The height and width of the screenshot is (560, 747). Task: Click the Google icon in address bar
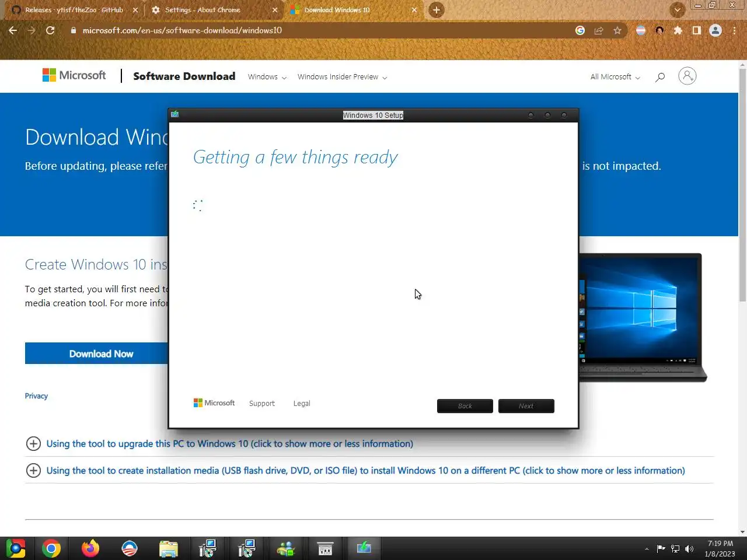click(x=580, y=30)
